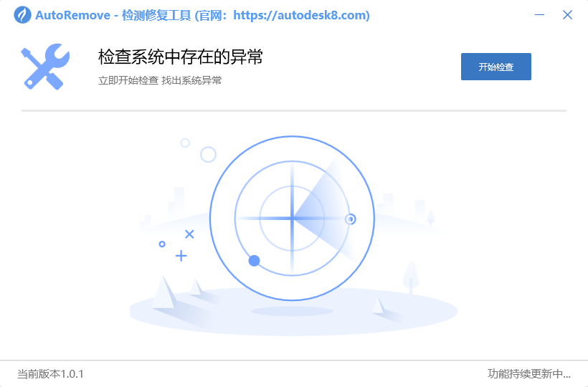Click the horizontal progress bar line
Viewport: 588px width, 387px height.
[x=293, y=110]
